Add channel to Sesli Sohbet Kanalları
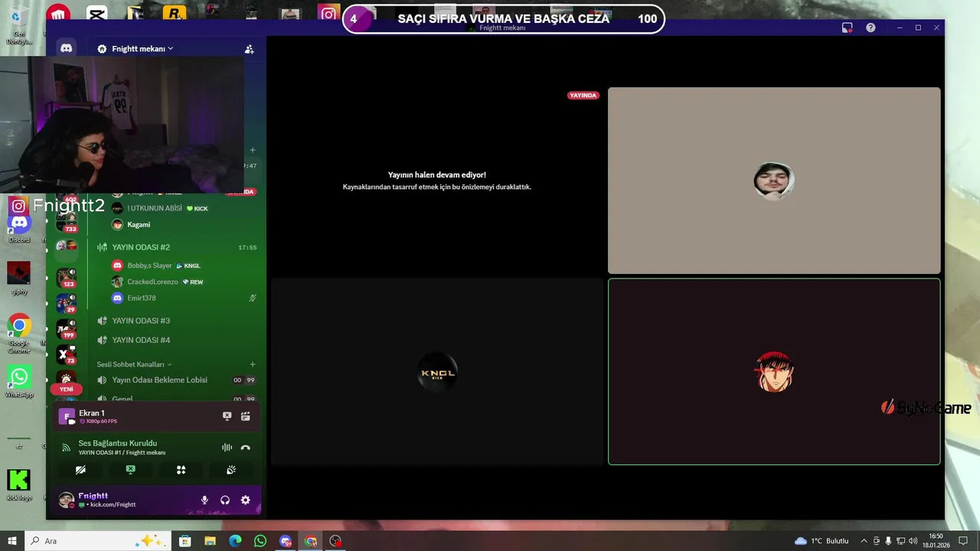This screenshot has height=551, width=980. pyautogui.click(x=253, y=364)
